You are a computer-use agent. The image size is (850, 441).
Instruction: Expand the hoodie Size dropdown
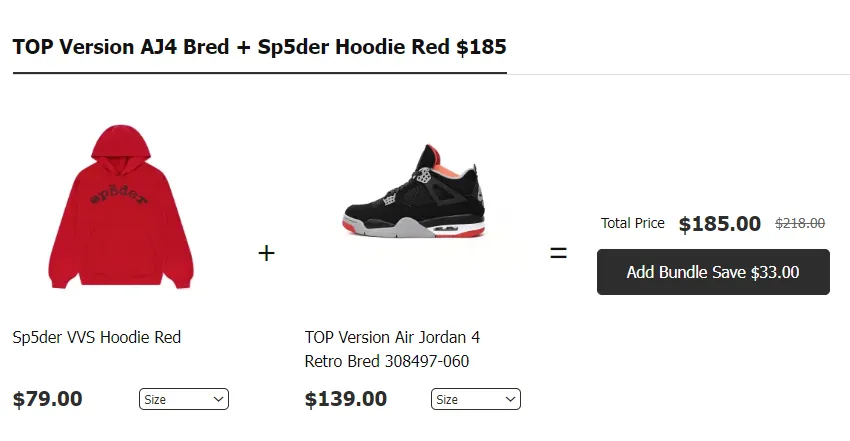184,399
